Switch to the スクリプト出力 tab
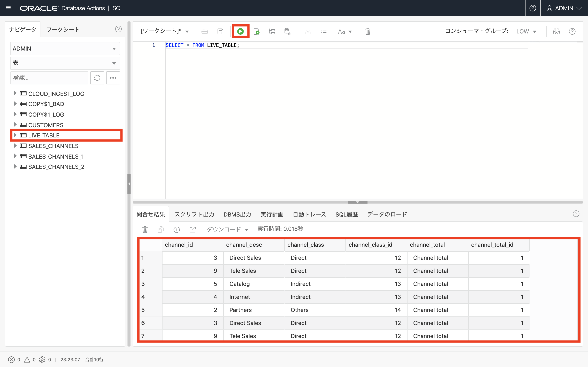588x367 pixels. tap(194, 214)
